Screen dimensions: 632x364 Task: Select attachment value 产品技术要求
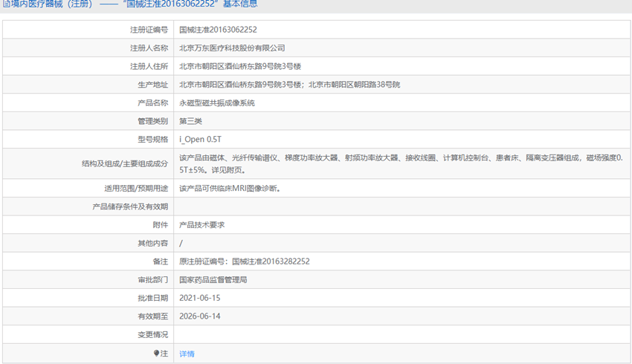(x=202, y=224)
